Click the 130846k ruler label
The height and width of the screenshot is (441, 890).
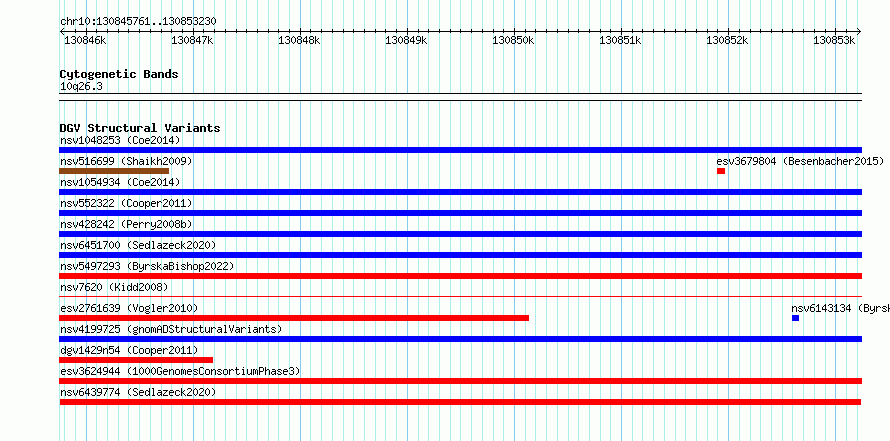click(85, 40)
